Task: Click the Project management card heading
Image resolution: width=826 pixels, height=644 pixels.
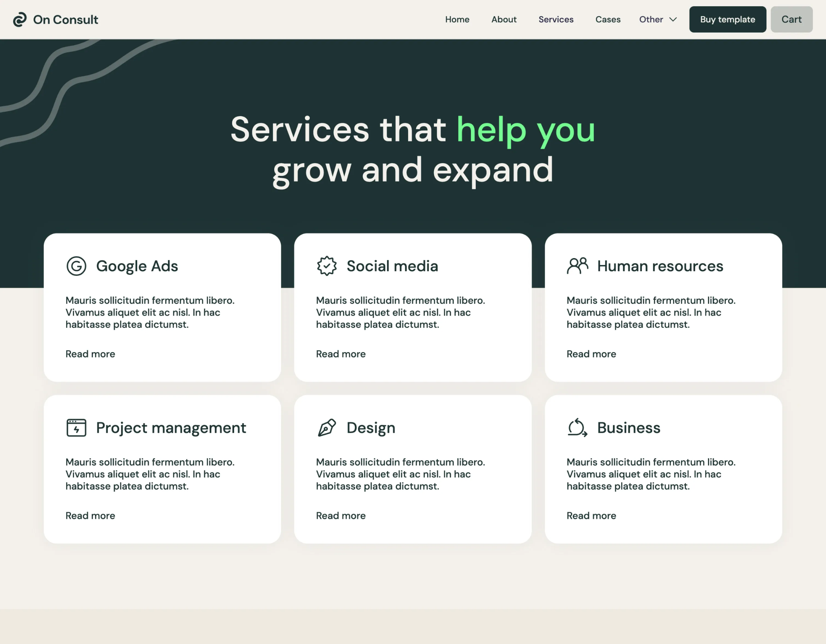Action: 171,428
